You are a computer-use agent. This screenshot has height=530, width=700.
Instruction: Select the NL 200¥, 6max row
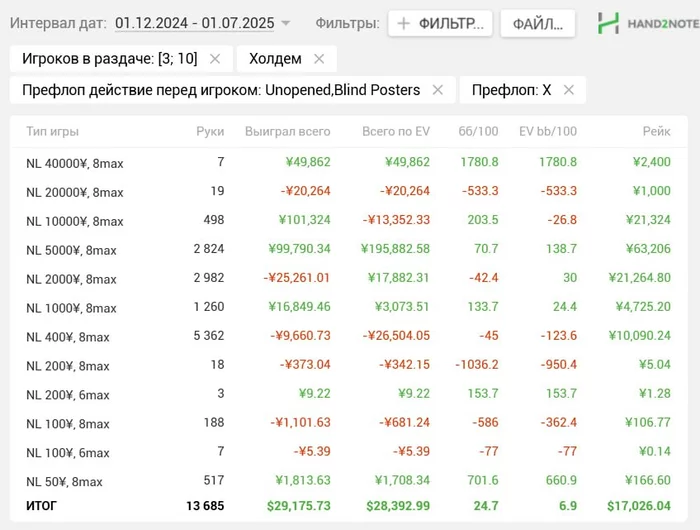pos(68,395)
